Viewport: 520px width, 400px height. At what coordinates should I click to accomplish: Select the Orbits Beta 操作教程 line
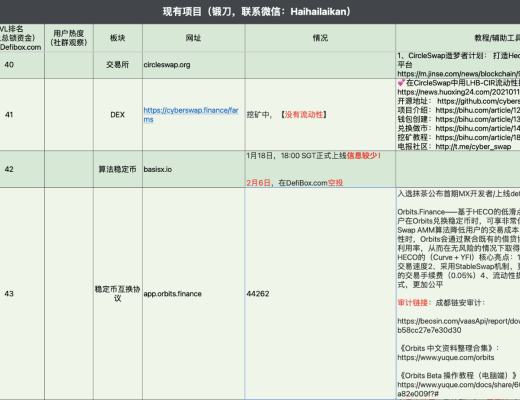pyautogui.click(x=458, y=375)
